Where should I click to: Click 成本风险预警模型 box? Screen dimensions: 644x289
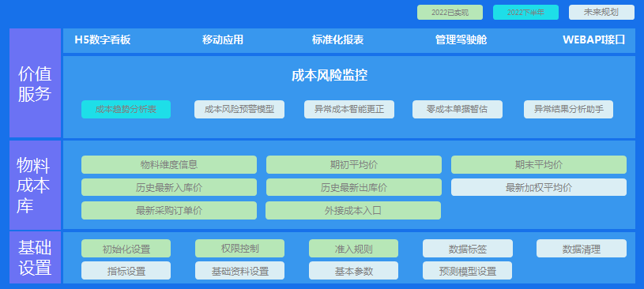coord(239,110)
